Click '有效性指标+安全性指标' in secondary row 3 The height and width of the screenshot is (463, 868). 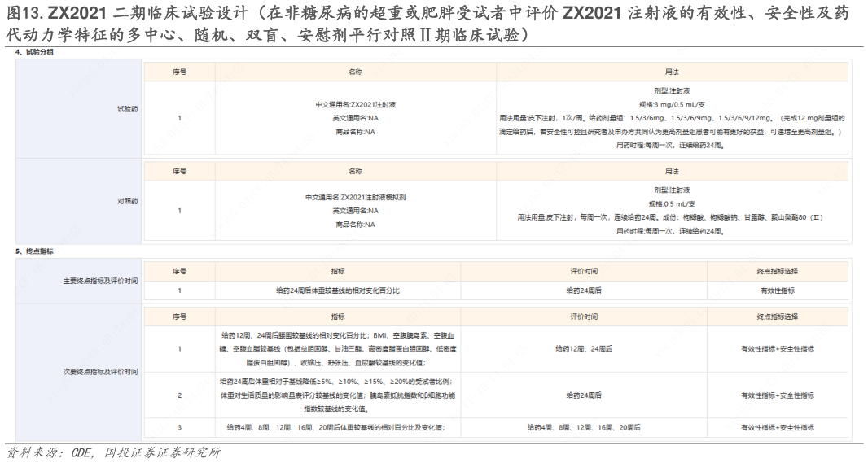778,427
